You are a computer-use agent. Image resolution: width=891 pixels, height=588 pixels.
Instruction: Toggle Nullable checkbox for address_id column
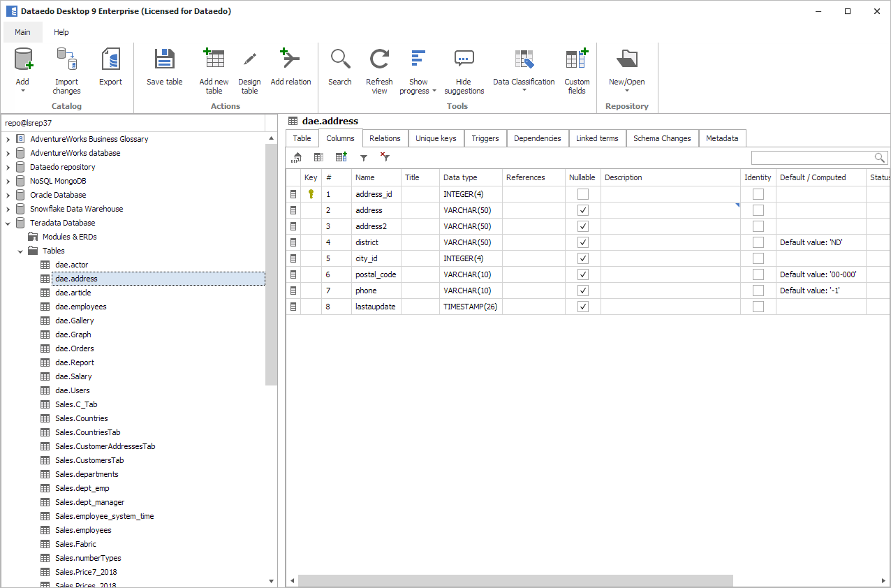click(583, 194)
